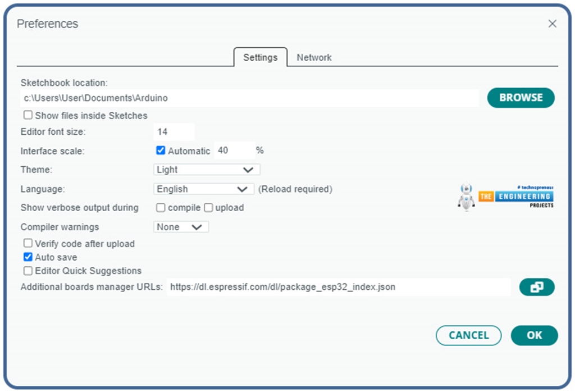
Task: Open the additional boards URLs editor icon
Action: (x=536, y=287)
